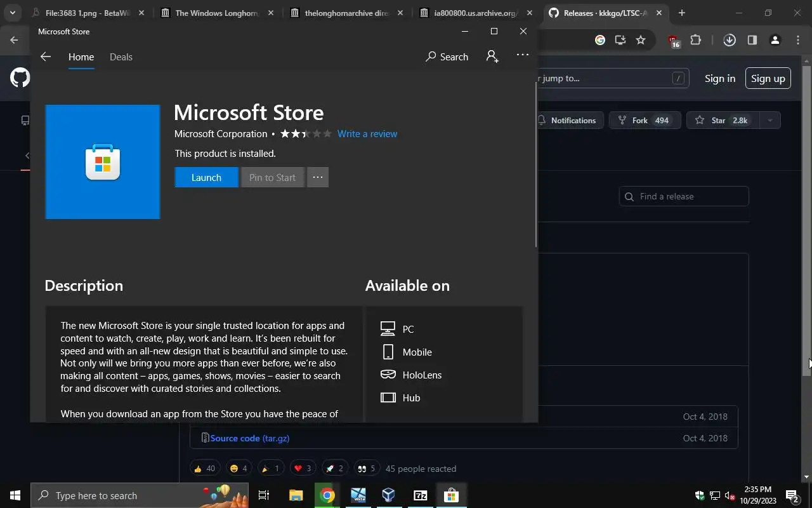
Task: Launch the Microsoft Store app
Action: pos(206,177)
